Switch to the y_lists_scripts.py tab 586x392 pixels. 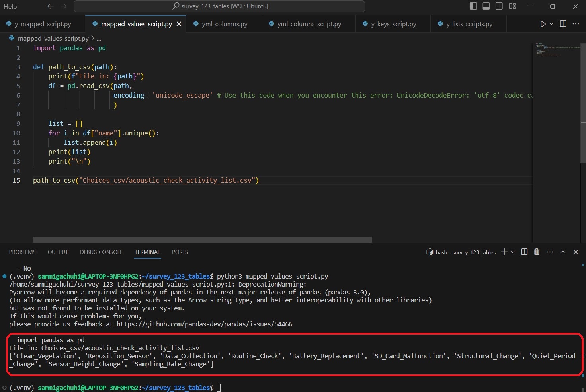(469, 24)
